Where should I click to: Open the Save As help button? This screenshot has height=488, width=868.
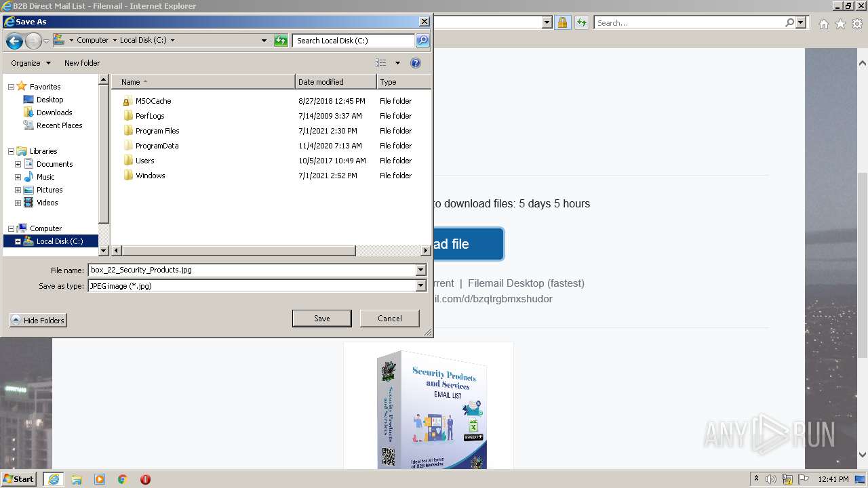416,63
